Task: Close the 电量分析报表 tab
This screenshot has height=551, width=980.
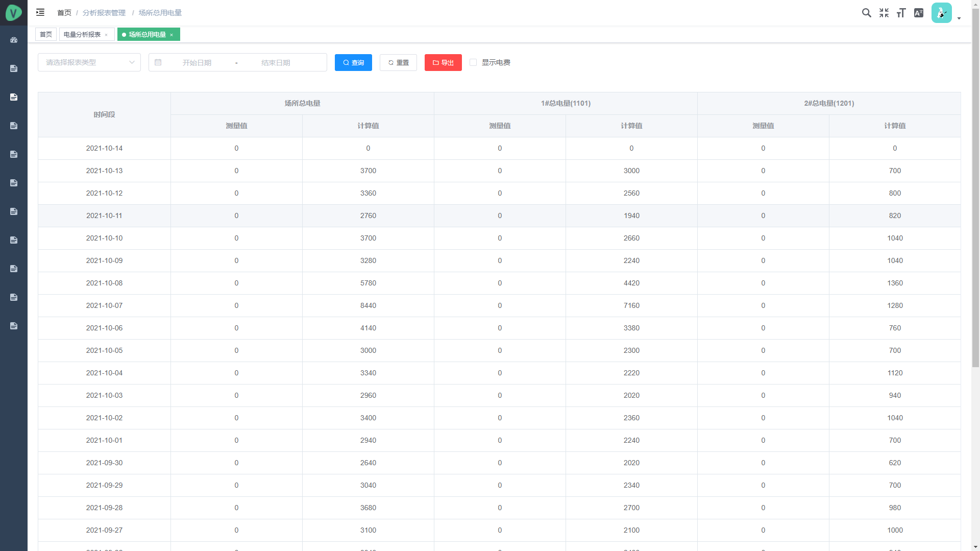Action: click(x=106, y=35)
